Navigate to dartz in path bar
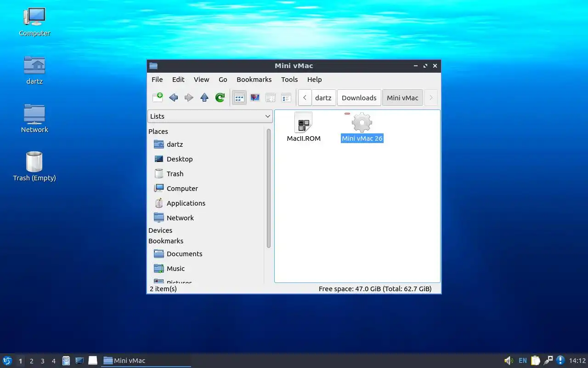 coord(323,98)
